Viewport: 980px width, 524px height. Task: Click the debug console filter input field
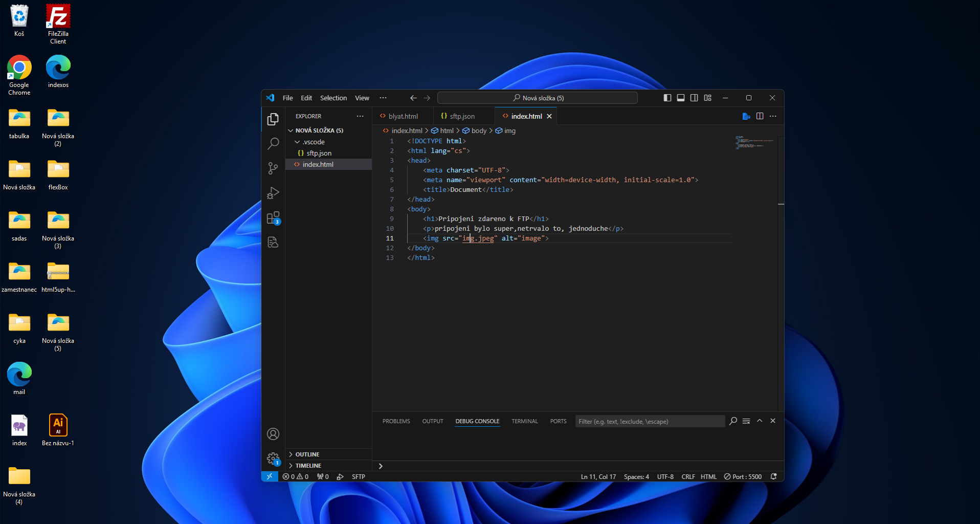tap(650, 421)
